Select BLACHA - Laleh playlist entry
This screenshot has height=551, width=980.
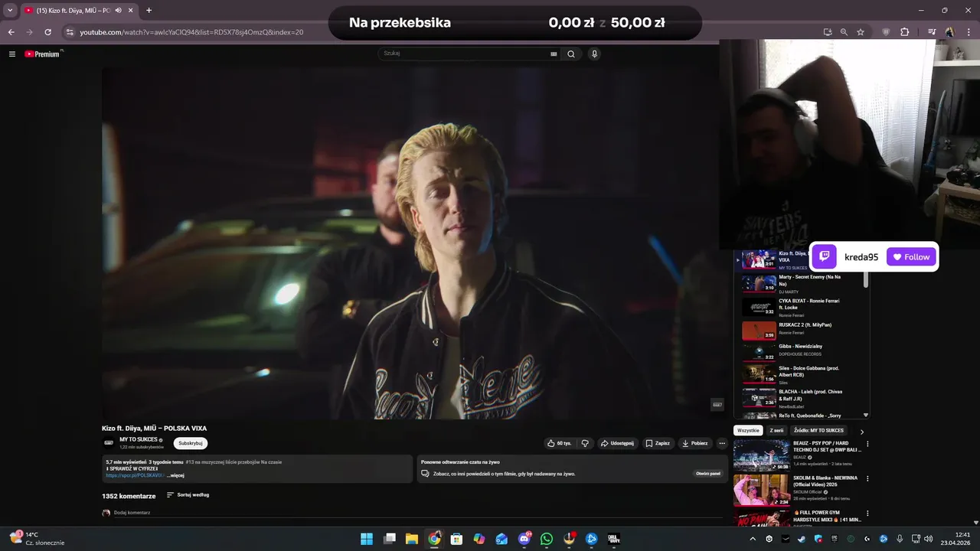(x=800, y=398)
